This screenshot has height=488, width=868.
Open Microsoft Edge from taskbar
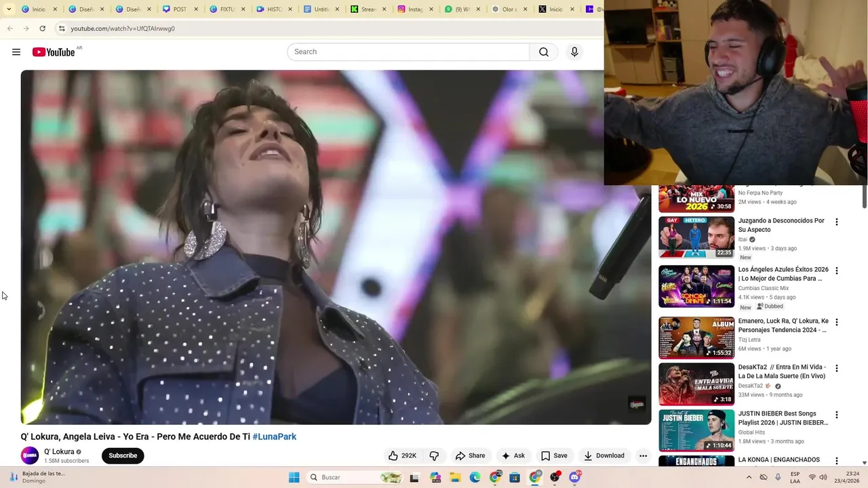coord(475,477)
